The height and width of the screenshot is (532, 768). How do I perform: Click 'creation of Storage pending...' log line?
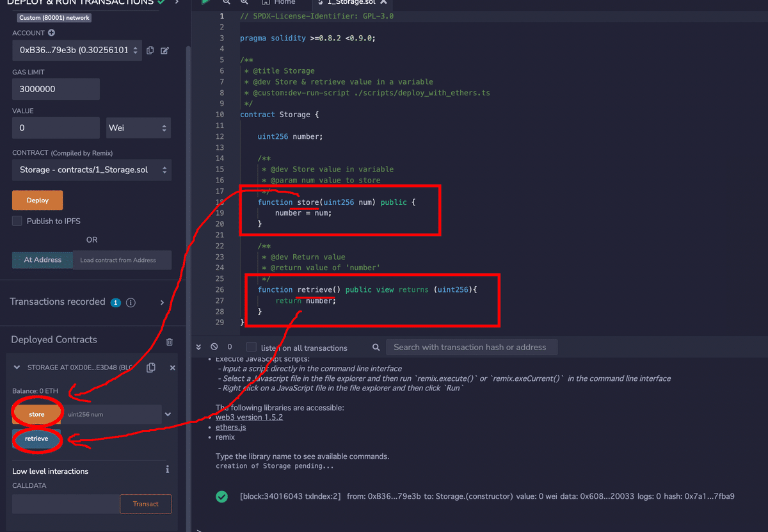(x=275, y=466)
